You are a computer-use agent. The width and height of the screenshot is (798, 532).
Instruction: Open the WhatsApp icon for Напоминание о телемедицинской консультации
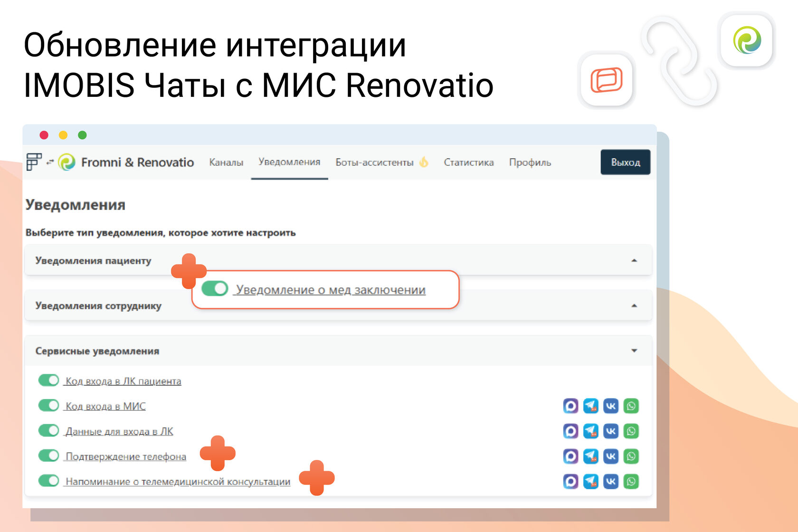[x=631, y=481]
